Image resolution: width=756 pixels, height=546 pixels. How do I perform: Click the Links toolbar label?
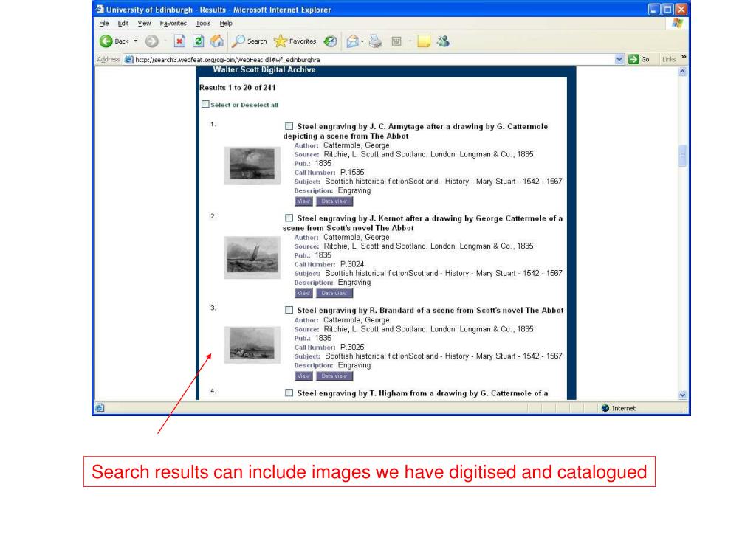[669, 59]
